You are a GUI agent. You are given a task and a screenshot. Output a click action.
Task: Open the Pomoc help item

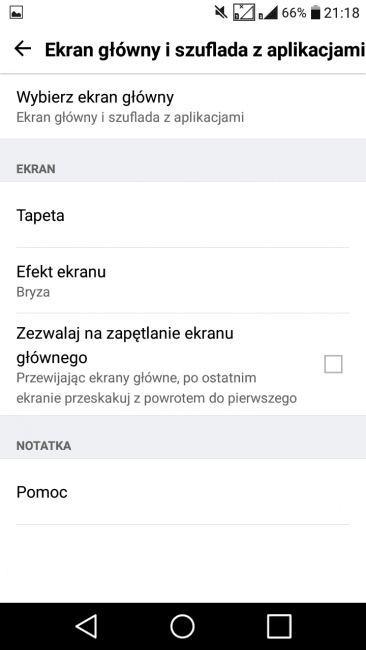click(183, 492)
